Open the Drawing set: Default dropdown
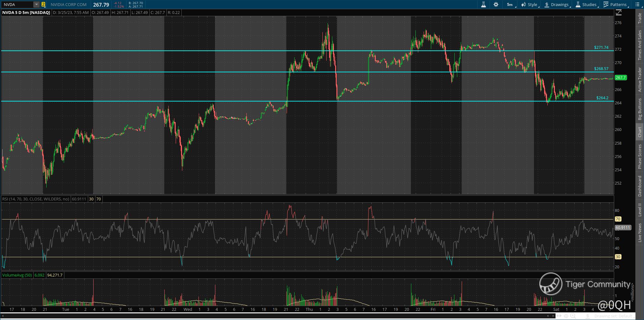 pos(615,316)
